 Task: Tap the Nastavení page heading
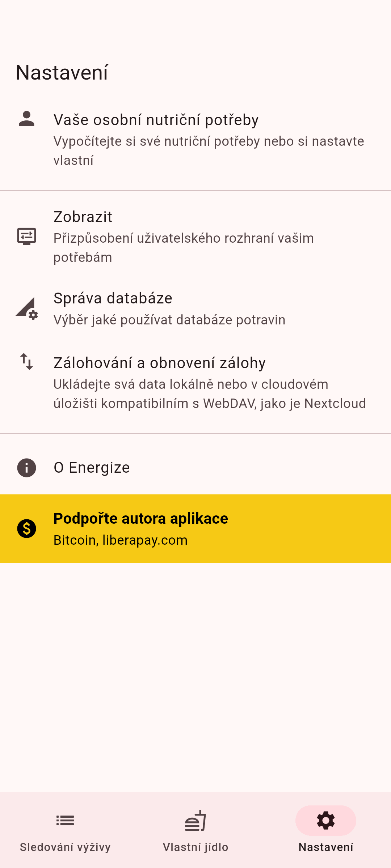(62, 72)
